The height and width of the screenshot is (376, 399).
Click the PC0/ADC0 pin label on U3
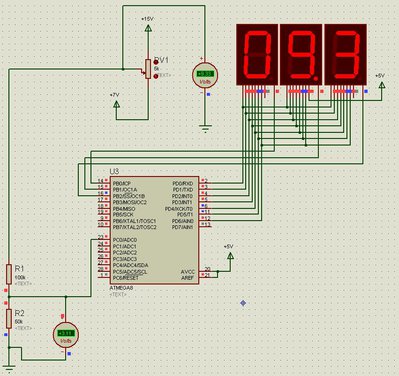(125, 240)
